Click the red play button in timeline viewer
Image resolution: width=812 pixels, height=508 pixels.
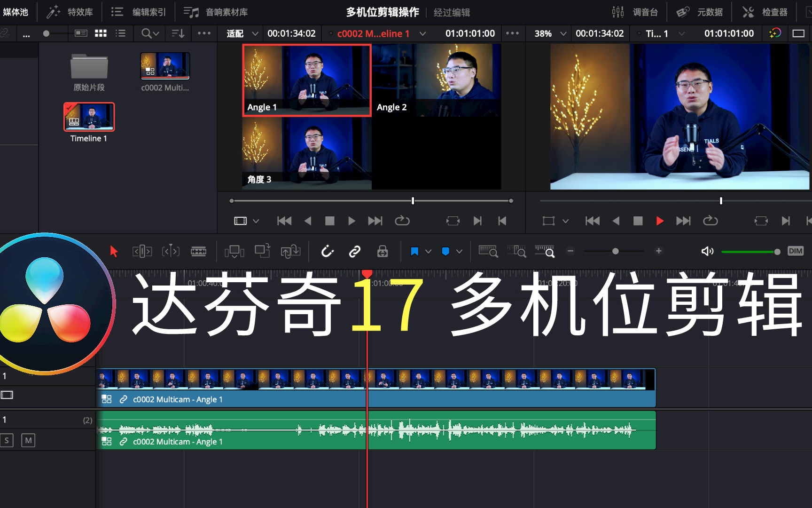[x=660, y=221]
